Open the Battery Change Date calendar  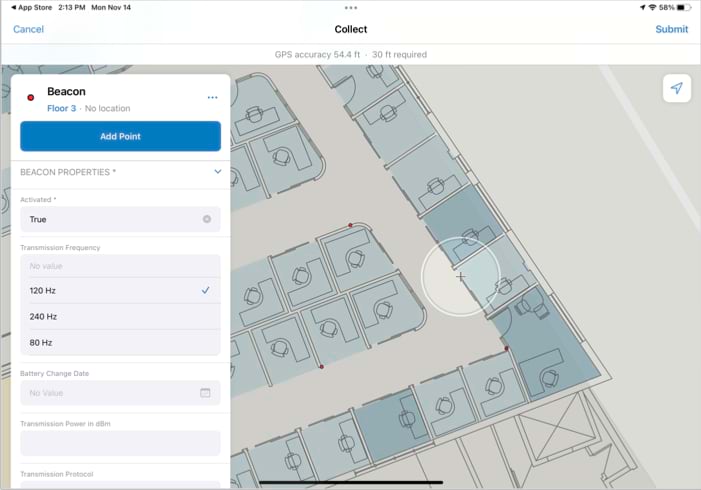point(205,393)
